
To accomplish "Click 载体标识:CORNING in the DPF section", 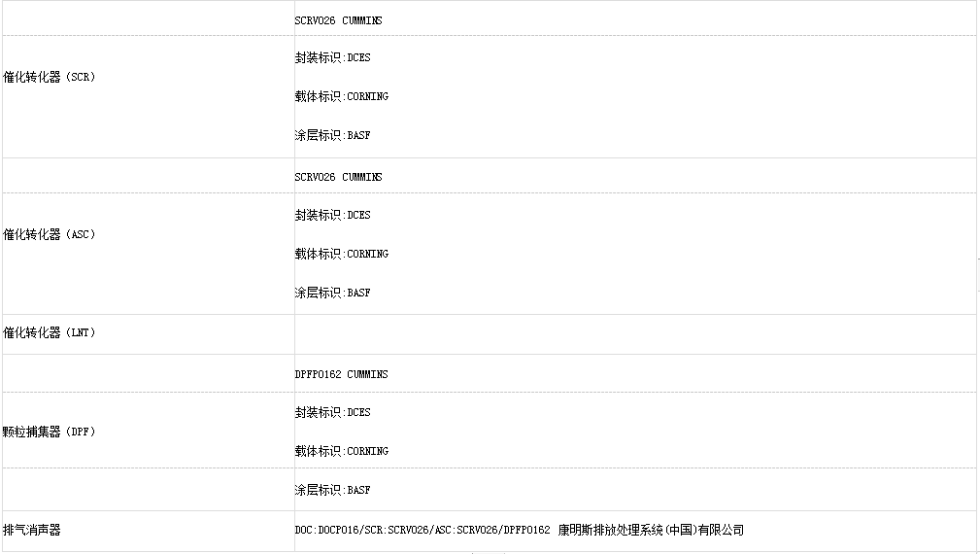I will pos(341,451).
